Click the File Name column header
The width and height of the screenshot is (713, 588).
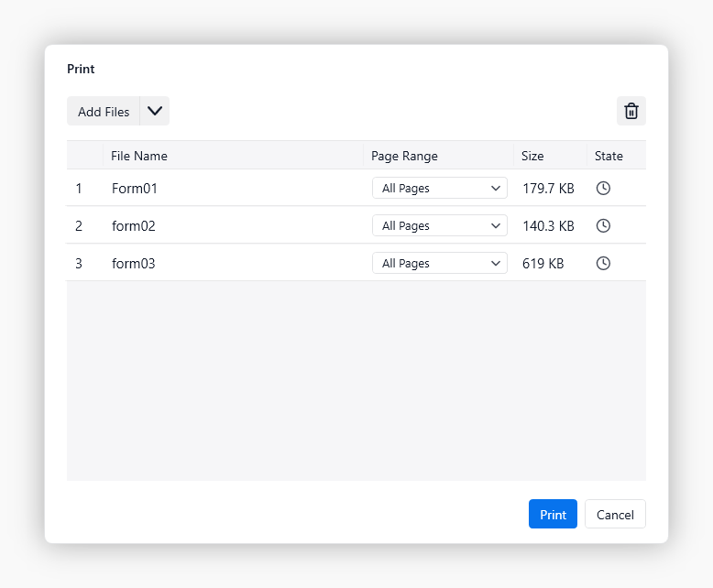pyautogui.click(x=139, y=156)
